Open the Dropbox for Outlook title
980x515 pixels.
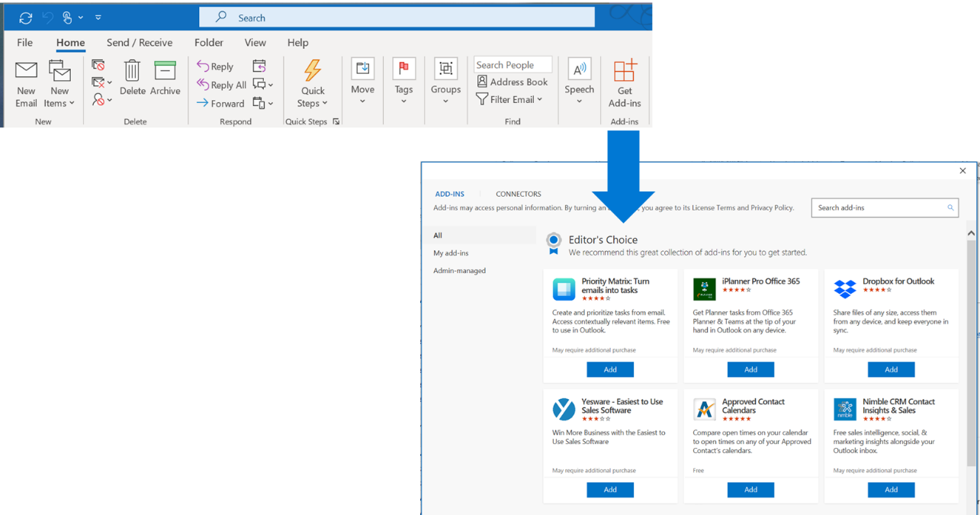898,282
